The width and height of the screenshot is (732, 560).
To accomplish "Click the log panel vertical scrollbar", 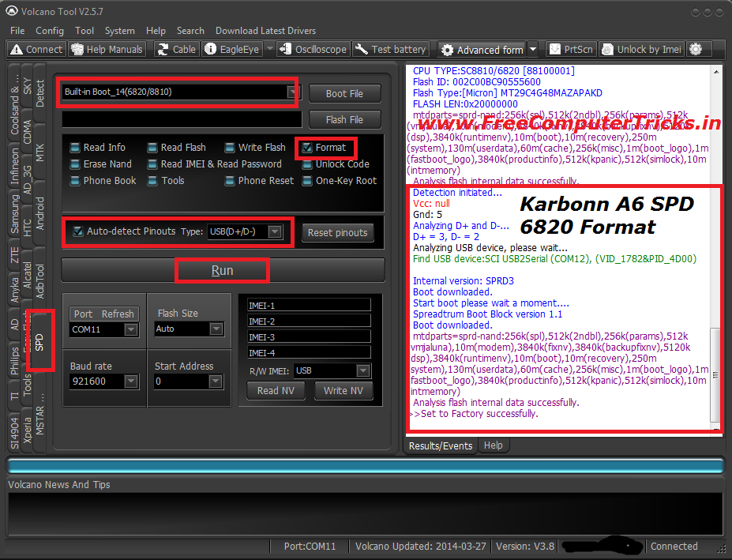I will click(x=715, y=374).
